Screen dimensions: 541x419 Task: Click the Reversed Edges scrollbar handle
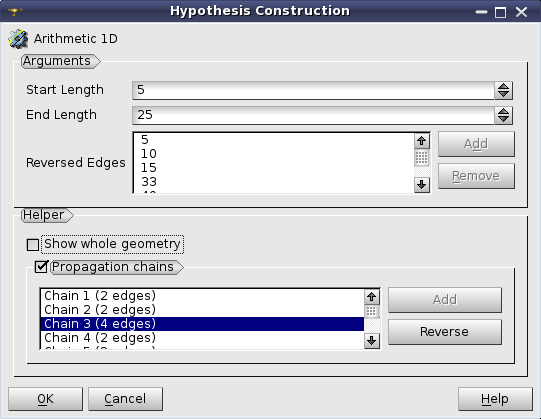click(422, 158)
